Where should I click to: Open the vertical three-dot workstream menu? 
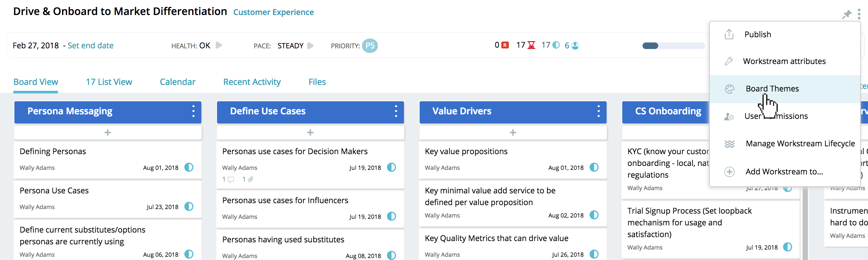tap(859, 14)
